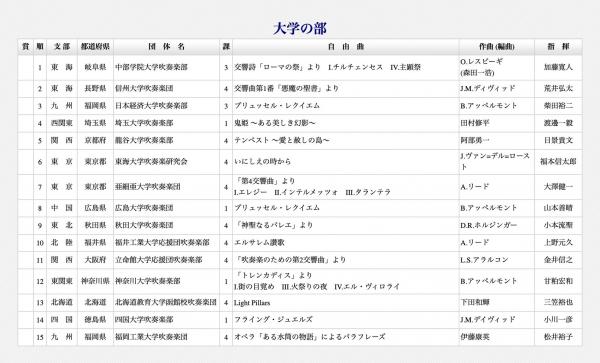Click the prefecture cell 広島県
This screenshot has width=600, height=363.
[95, 208]
